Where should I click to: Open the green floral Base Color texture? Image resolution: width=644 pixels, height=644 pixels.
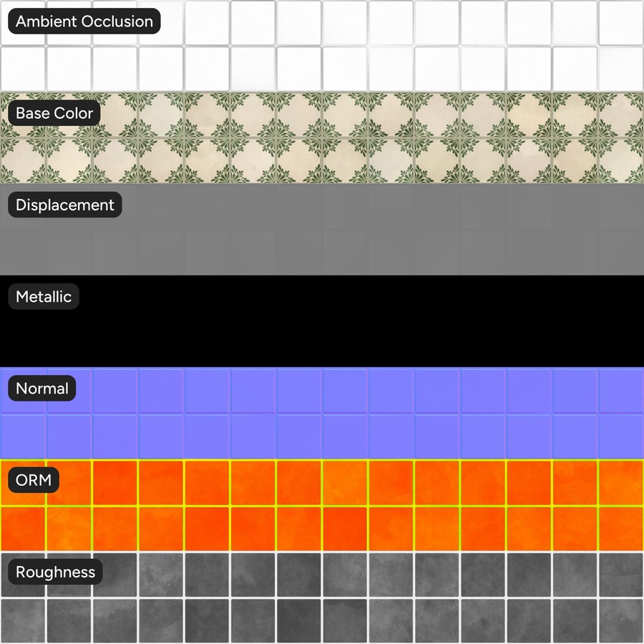click(322, 137)
